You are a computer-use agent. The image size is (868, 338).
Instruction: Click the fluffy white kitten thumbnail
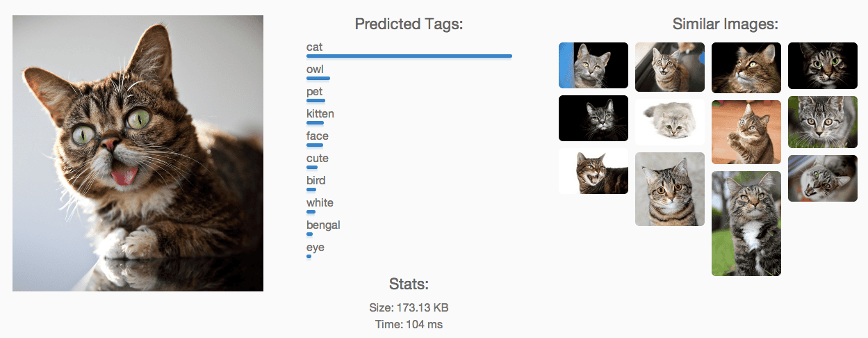point(670,122)
